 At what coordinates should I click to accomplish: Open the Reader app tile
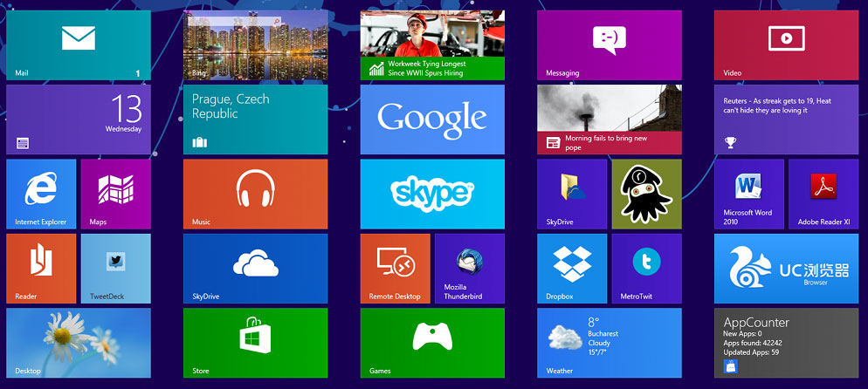pos(41,268)
